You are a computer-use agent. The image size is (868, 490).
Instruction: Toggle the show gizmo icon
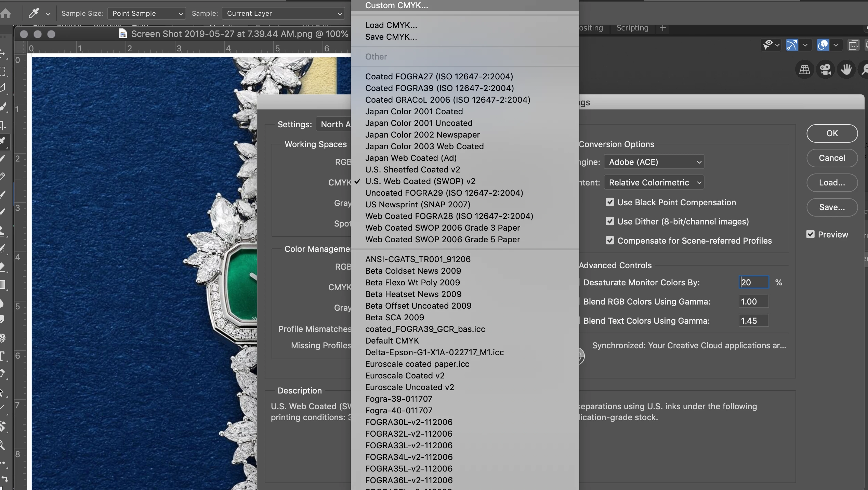792,45
